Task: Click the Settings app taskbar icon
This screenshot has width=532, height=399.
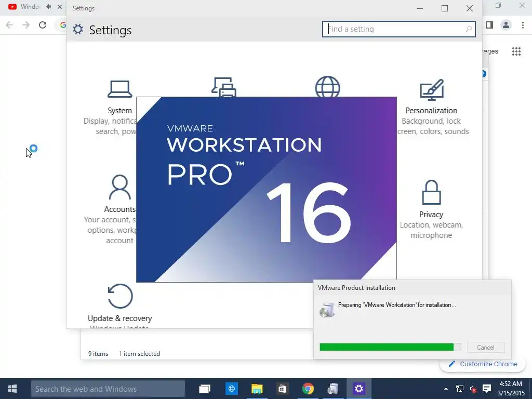Action: (x=359, y=389)
